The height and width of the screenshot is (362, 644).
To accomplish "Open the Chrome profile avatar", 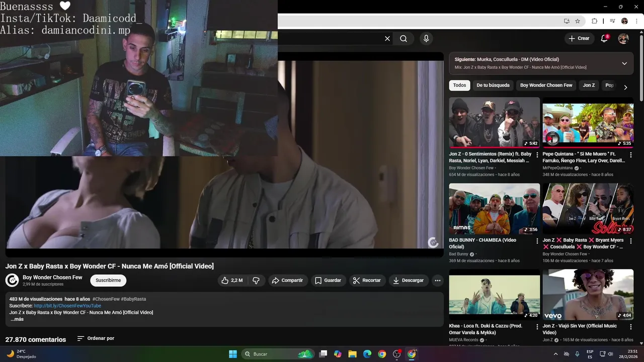I will (624, 21).
